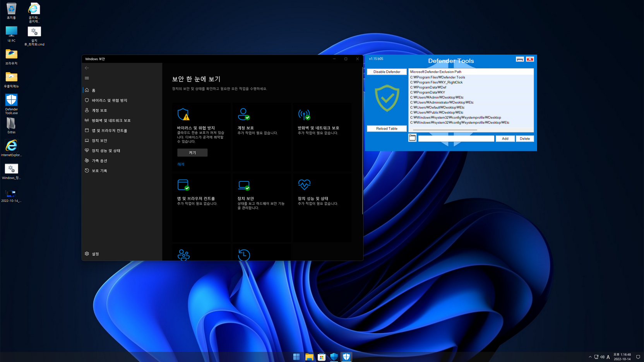Open notification center icon in taskbar

pos(638,357)
